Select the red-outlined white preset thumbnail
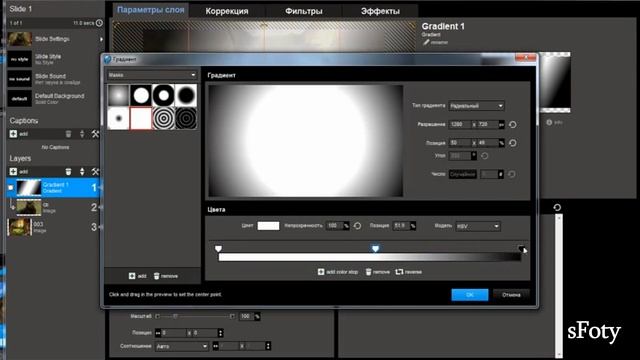 point(141,118)
